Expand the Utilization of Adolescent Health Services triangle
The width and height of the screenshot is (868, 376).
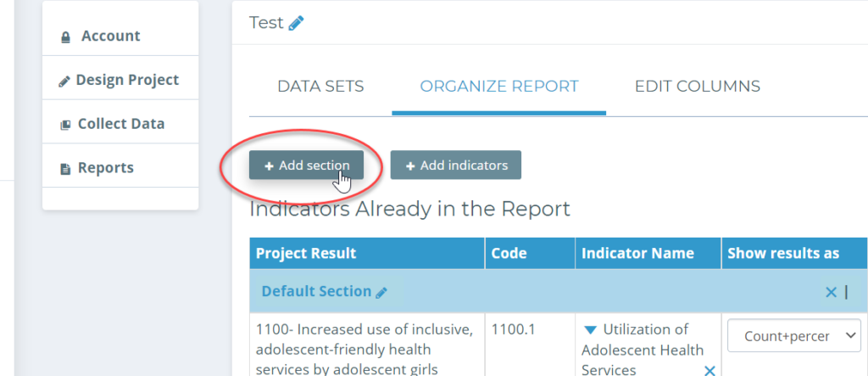pos(590,330)
